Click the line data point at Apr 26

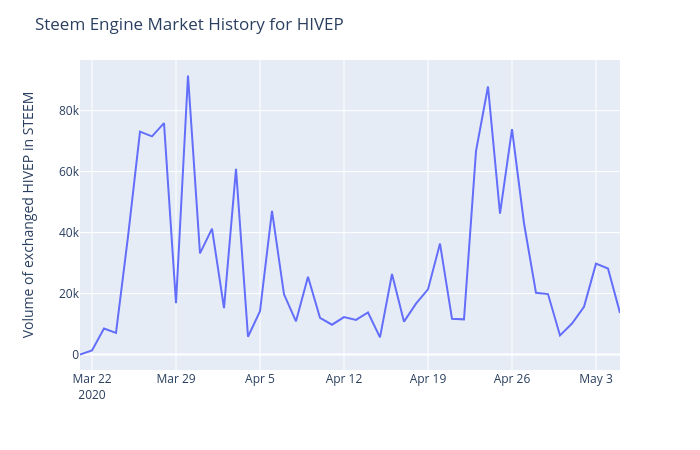[x=512, y=130]
